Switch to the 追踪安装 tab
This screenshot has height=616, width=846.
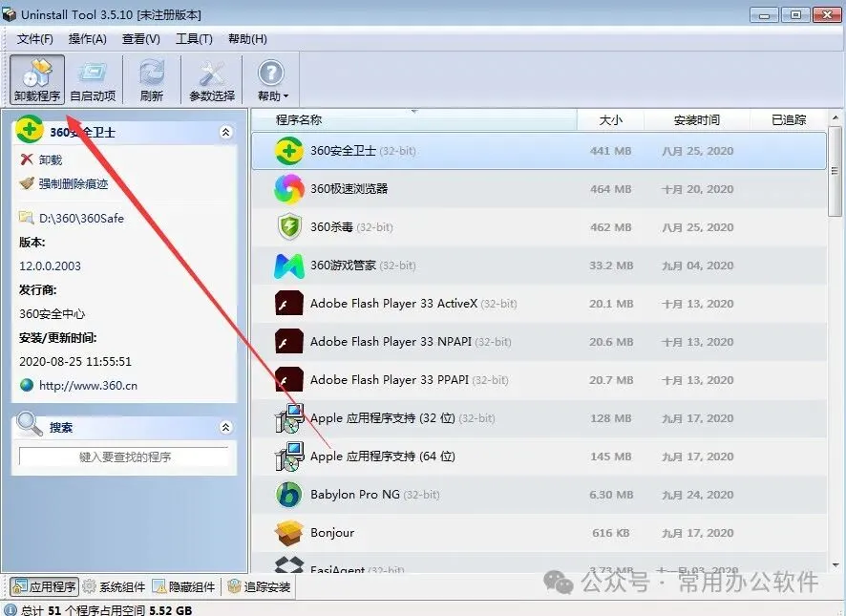point(259,586)
